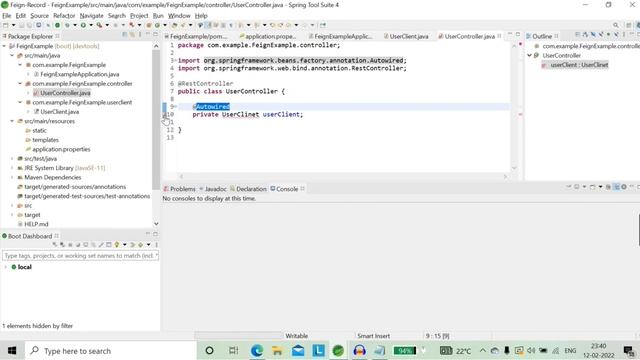
Task: Open File Explorer from taskbar
Action: [277, 350]
